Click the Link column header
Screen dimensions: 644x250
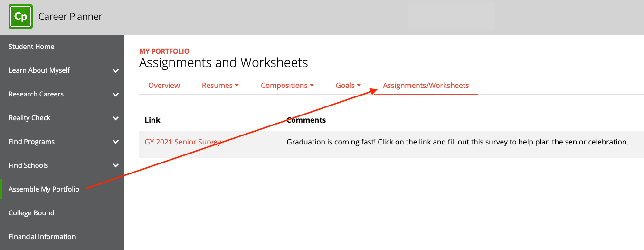pos(152,120)
